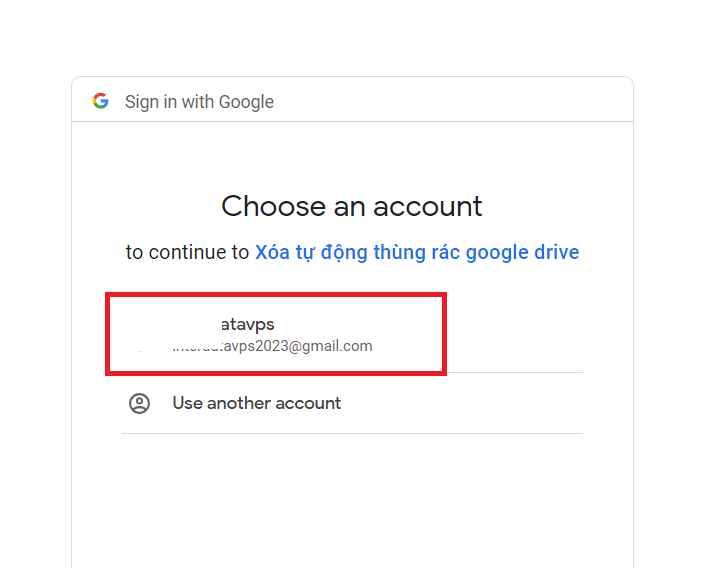Click the word 'Xóa' in the app name

coord(272,252)
